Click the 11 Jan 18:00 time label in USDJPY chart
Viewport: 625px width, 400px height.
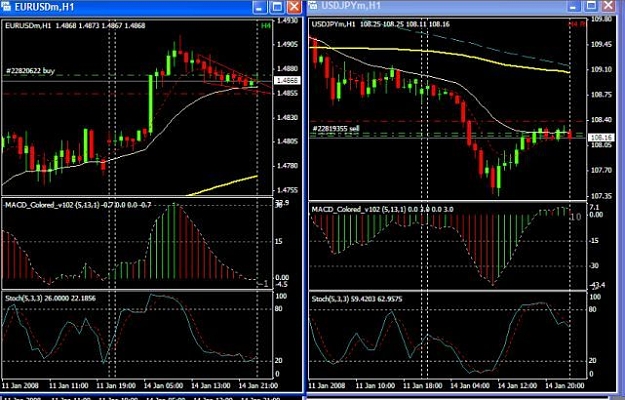click(x=423, y=386)
